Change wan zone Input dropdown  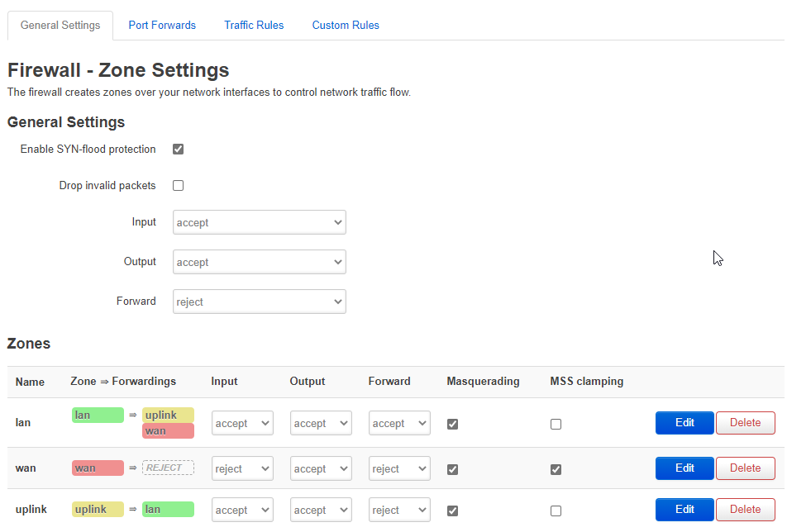click(241, 469)
